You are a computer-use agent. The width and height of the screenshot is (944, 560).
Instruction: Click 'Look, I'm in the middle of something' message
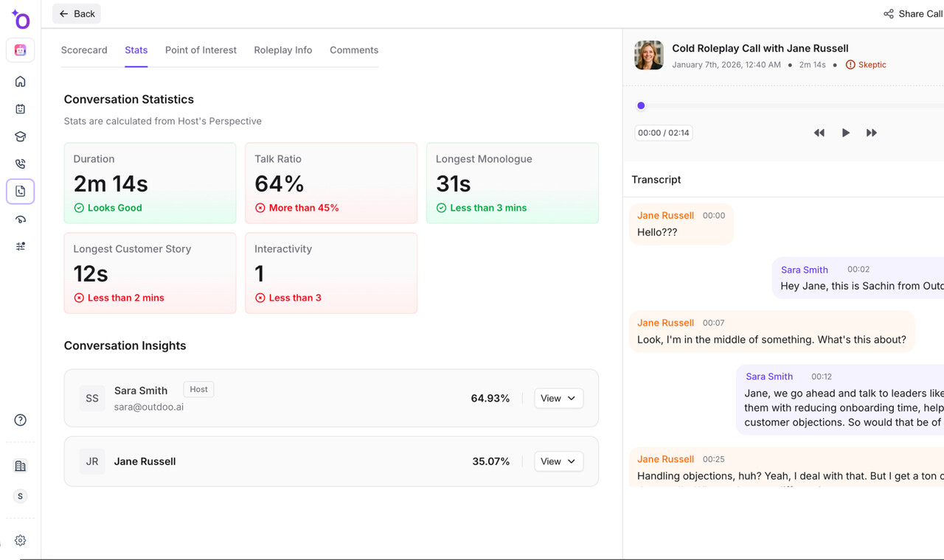[771, 332]
